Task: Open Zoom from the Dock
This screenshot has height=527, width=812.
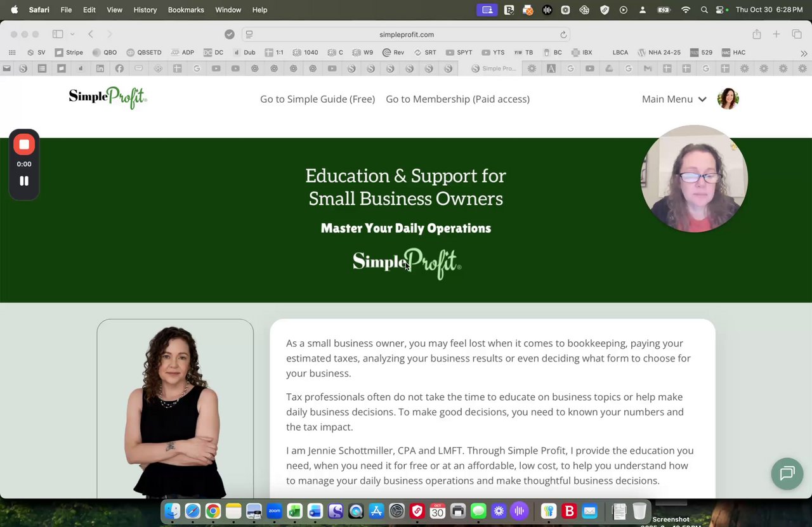Action: tap(274, 511)
